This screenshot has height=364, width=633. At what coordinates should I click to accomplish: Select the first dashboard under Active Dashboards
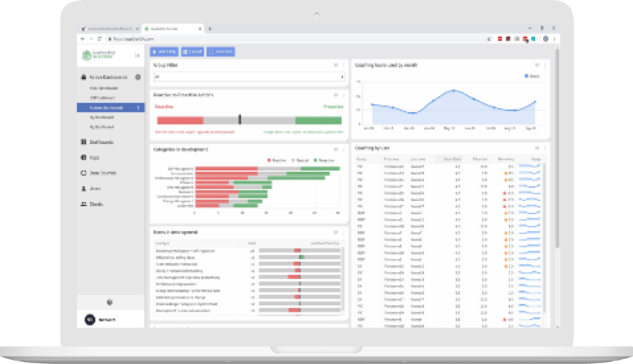pos(103,88)
